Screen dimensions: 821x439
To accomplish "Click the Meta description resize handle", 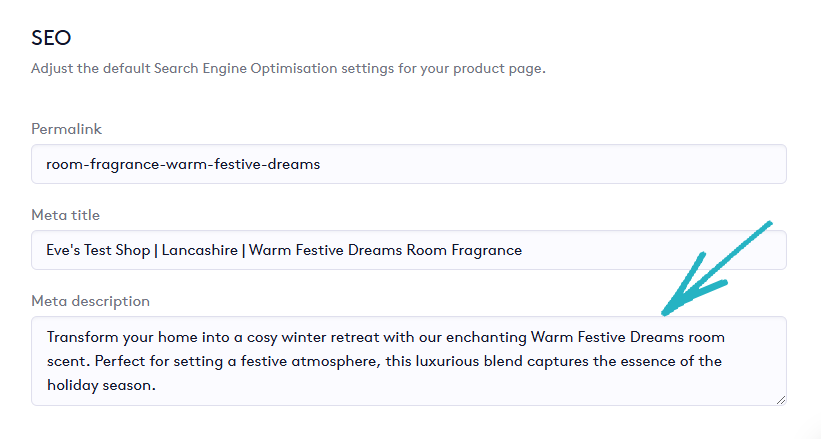I will [x=780, y=399].
